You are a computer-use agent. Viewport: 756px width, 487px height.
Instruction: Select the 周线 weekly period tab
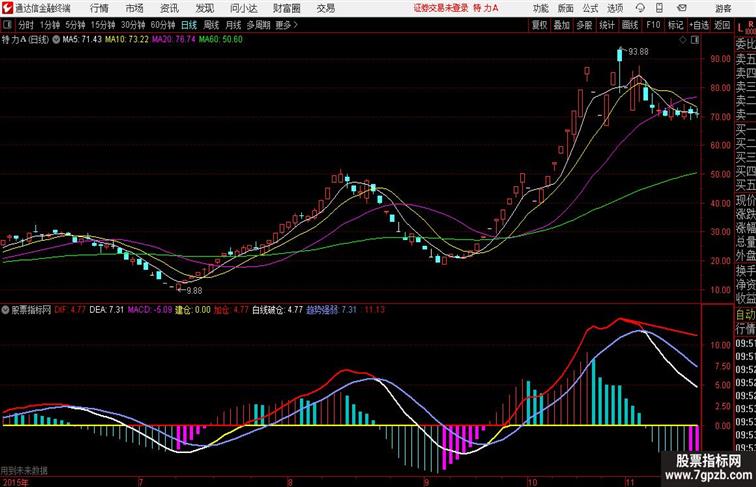tap(211, 25)
